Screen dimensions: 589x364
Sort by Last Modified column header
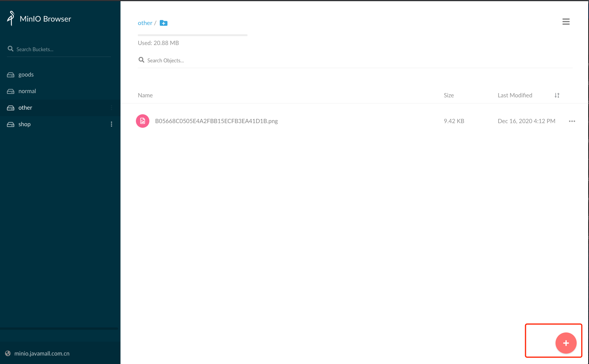click(x=515, y=95)
